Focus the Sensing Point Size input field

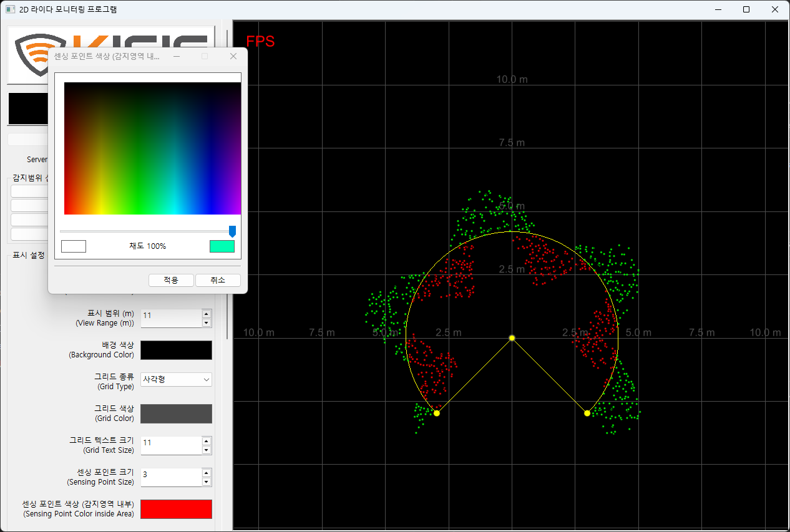171,477
